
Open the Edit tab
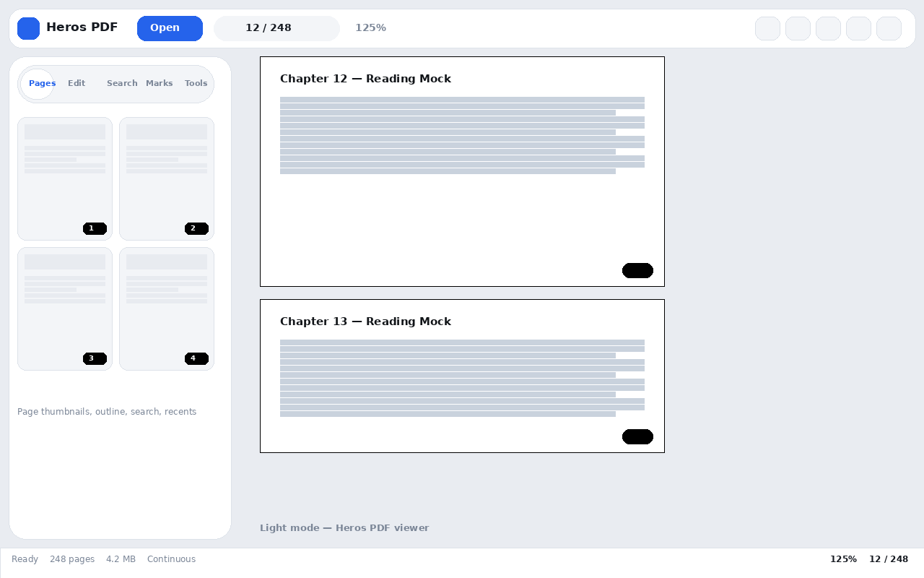point(77,84)
